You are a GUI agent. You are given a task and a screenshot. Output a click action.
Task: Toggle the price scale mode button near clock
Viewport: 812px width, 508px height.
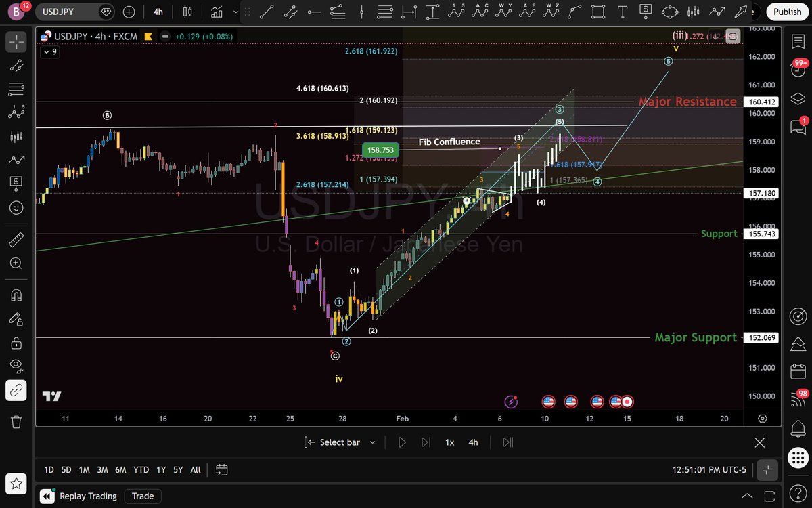(x=767, y=469)
